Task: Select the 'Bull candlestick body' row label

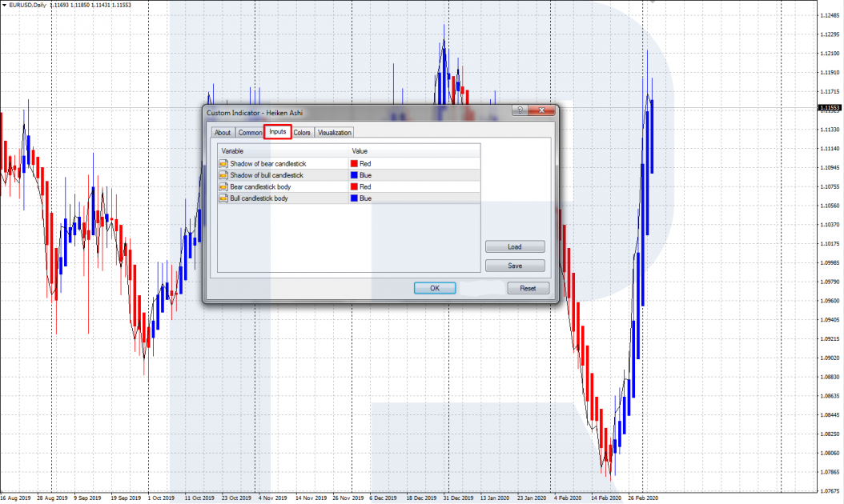Action: pyautogui.click(x=259, y=198)
